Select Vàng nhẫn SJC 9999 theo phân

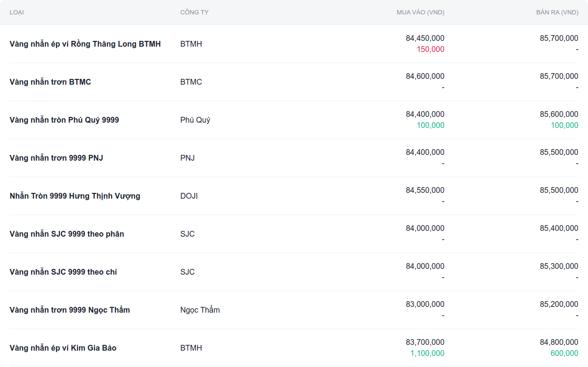67,234
